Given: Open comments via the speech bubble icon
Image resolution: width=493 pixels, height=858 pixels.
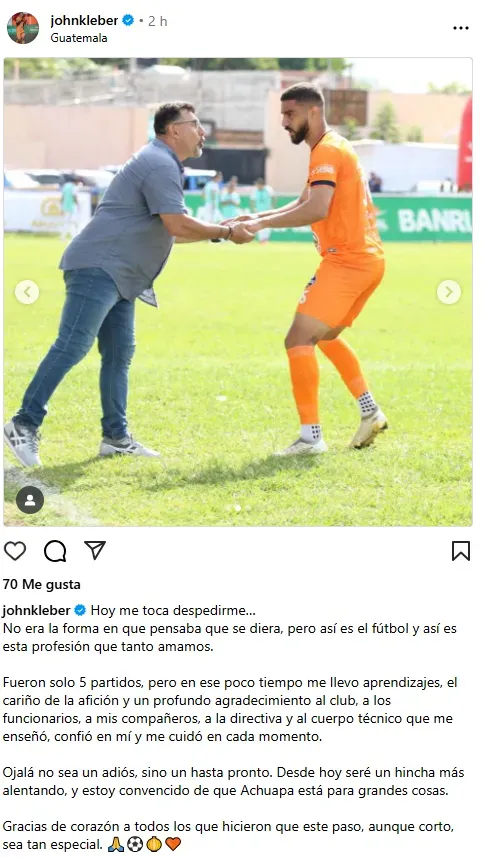Looking at the screenshot, I should click(55, 551).
